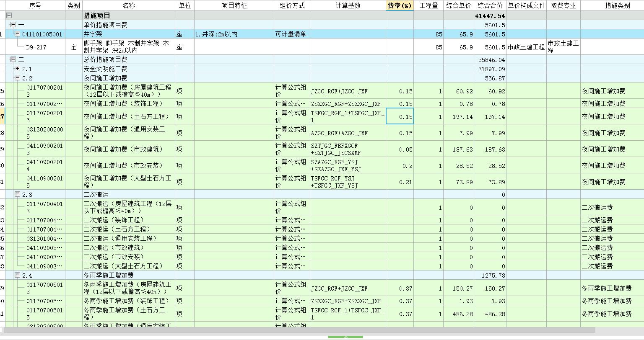Click the JZGC_RGF+JZGC_JXF base under 夜间施工

(348, 91)
